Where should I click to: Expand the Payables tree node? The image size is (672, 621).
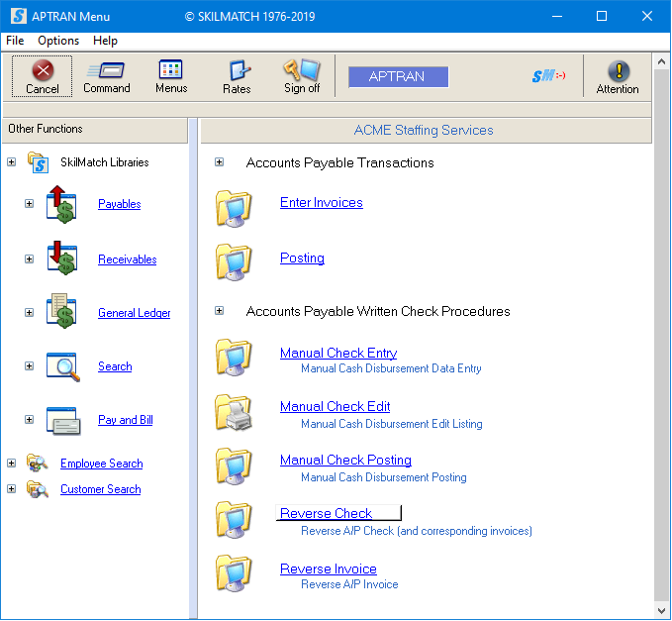coord(29,203)
